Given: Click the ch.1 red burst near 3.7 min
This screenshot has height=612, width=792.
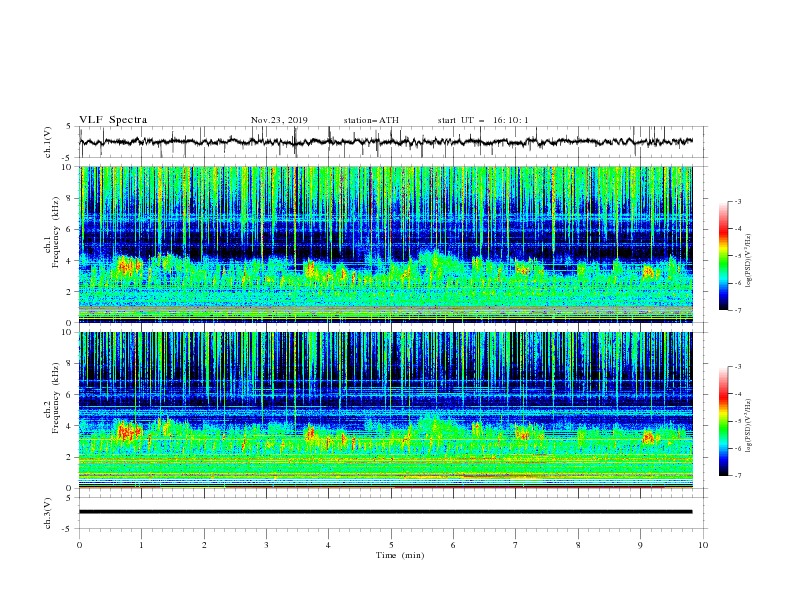Looking at the screenshot, I should [x=310, y=268].
